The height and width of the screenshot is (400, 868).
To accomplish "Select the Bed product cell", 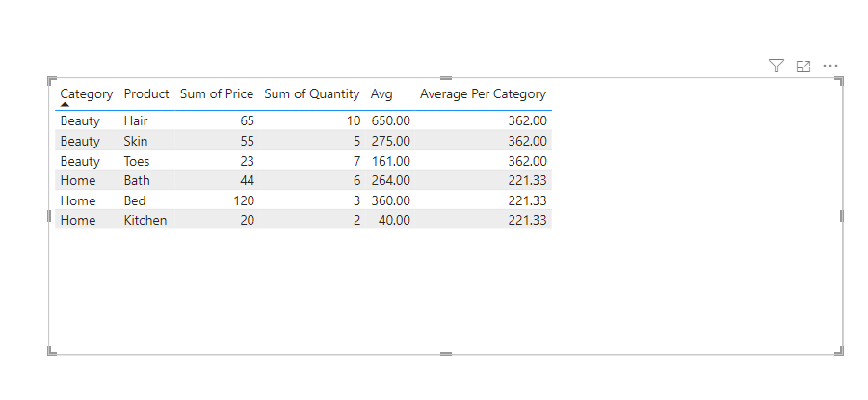I will pos(135,200).
